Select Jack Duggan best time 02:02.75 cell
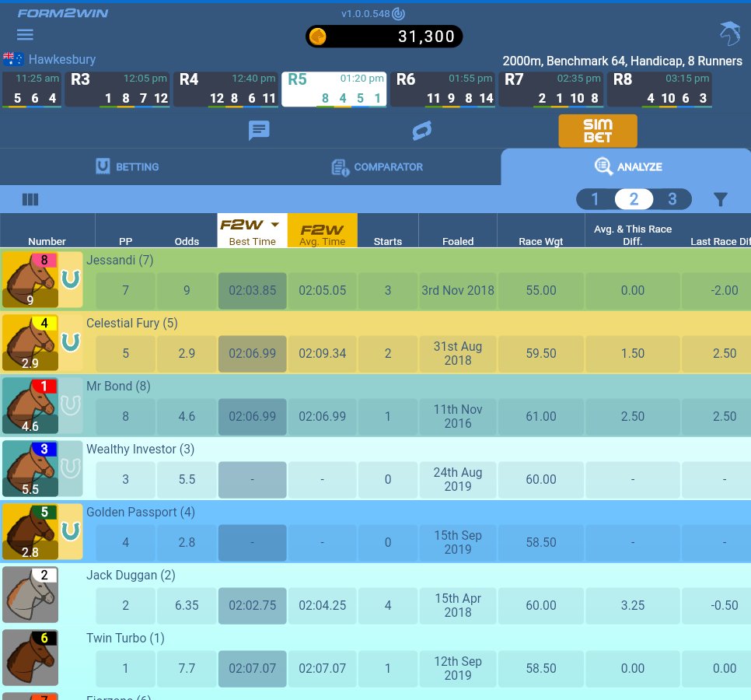The height and width of the screenshot is (700, 751). 253,606
